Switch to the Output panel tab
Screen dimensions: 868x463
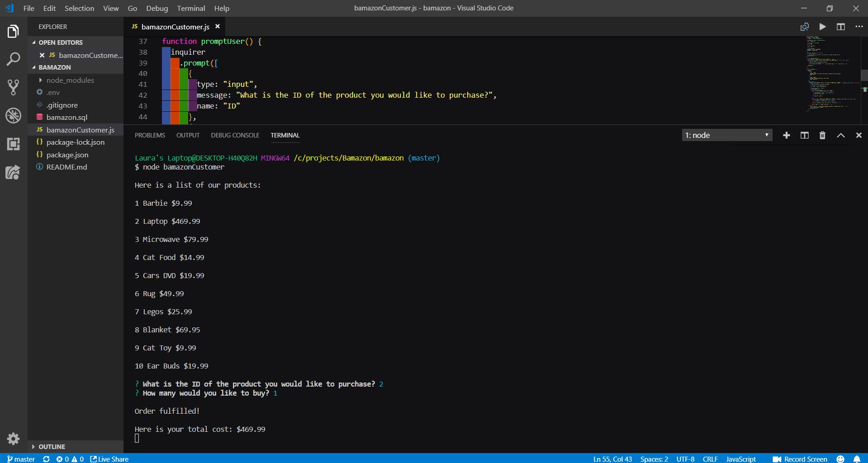coord(188,135)
